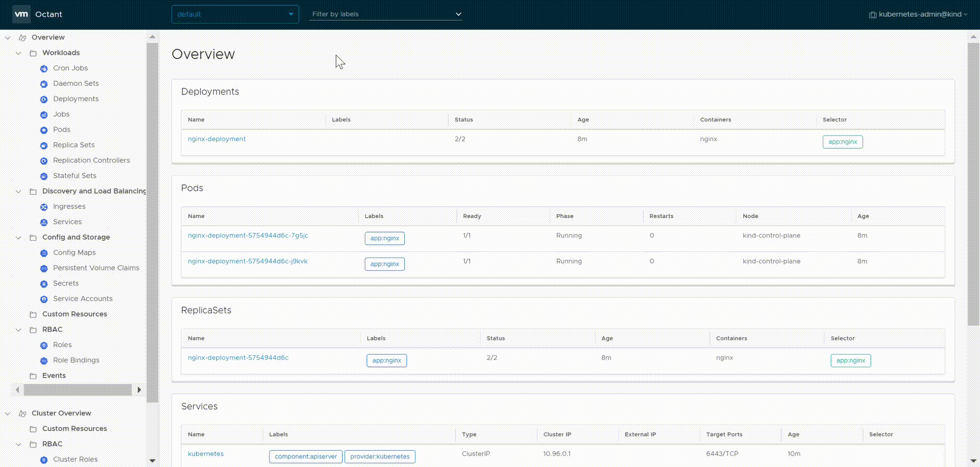Switch to Cluster Overview

click(61, 413)
